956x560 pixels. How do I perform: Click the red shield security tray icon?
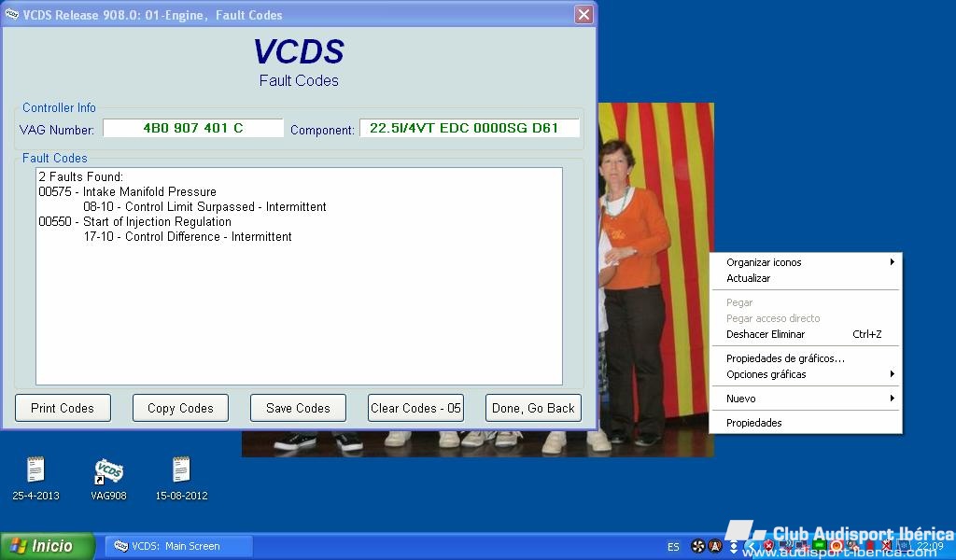(x=768, y=546)
